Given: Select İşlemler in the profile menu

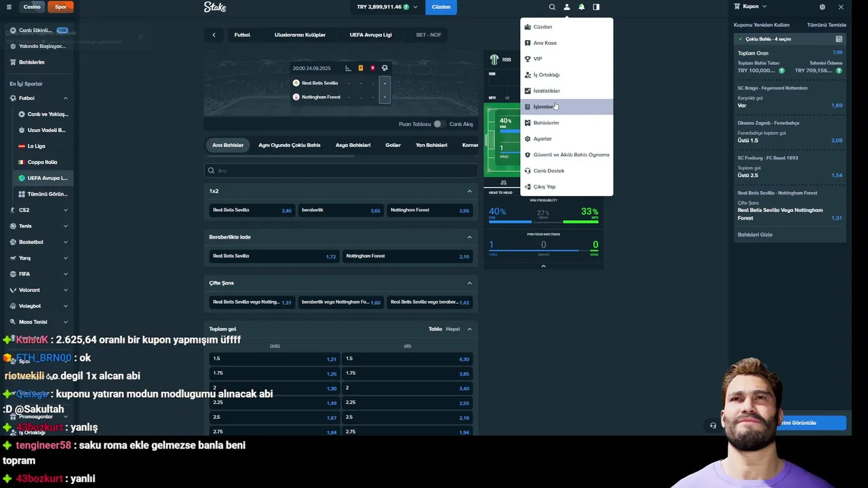Looking at the screenshot, I should [x=566, y=107].
